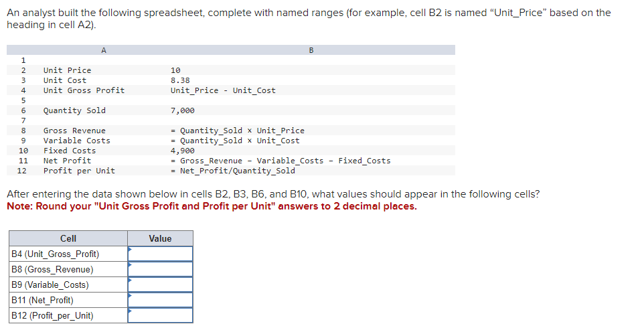Click the red rounding note text

(x=212, y=206)
